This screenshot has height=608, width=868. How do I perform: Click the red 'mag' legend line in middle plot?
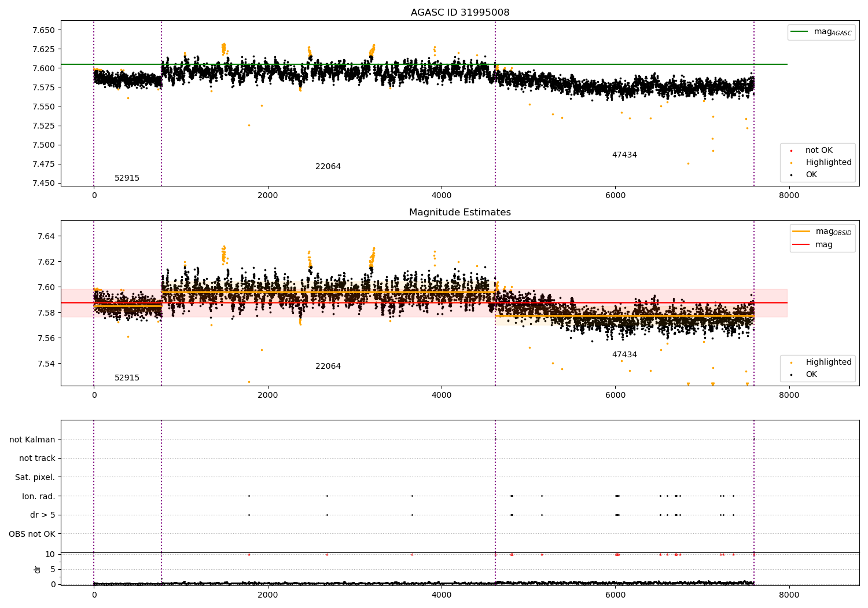click(801, 244)
